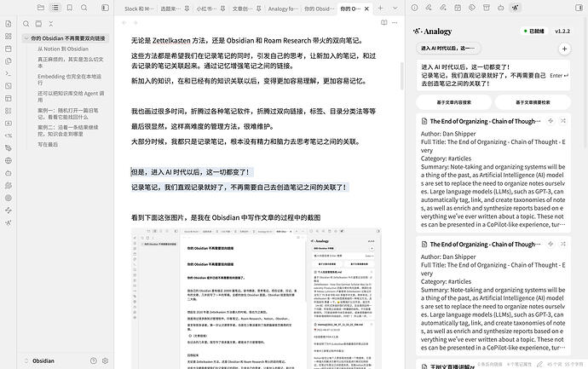Click the Analogy new query plus button

pyautogui.click(x=564, y=49)
